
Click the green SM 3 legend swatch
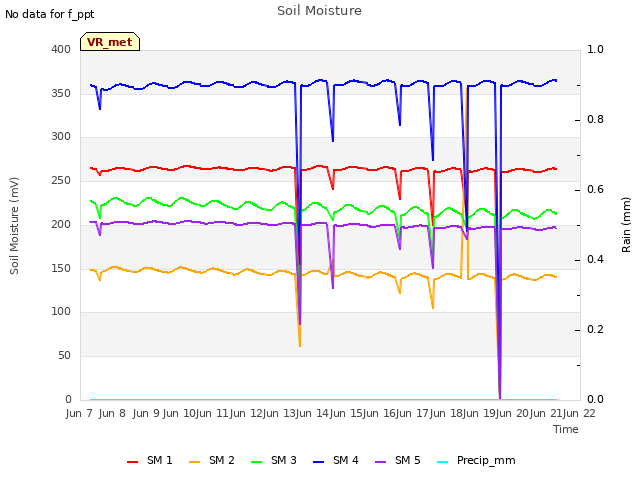pos(257,462)
